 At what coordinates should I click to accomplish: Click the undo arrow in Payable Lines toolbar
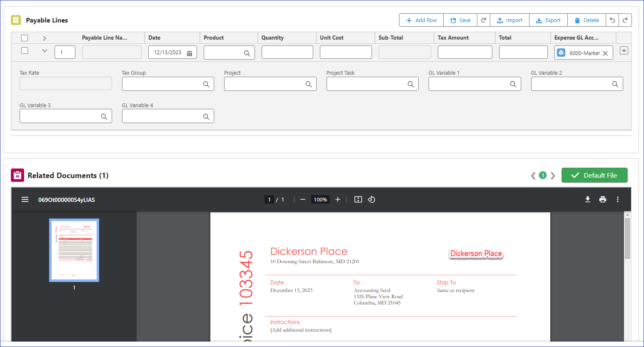(612, 20)
